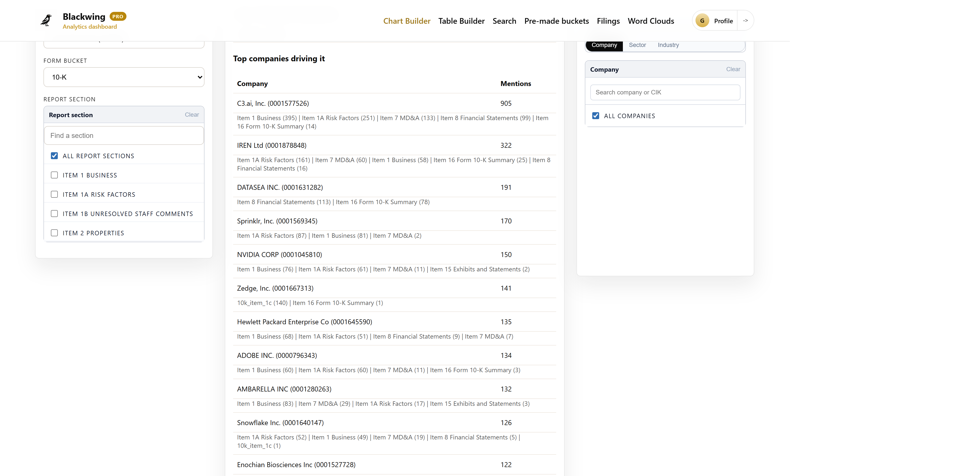This screenshot has height=476, width=980.
Task: Switch to the Sector tab
Action: tap(637, 45)
